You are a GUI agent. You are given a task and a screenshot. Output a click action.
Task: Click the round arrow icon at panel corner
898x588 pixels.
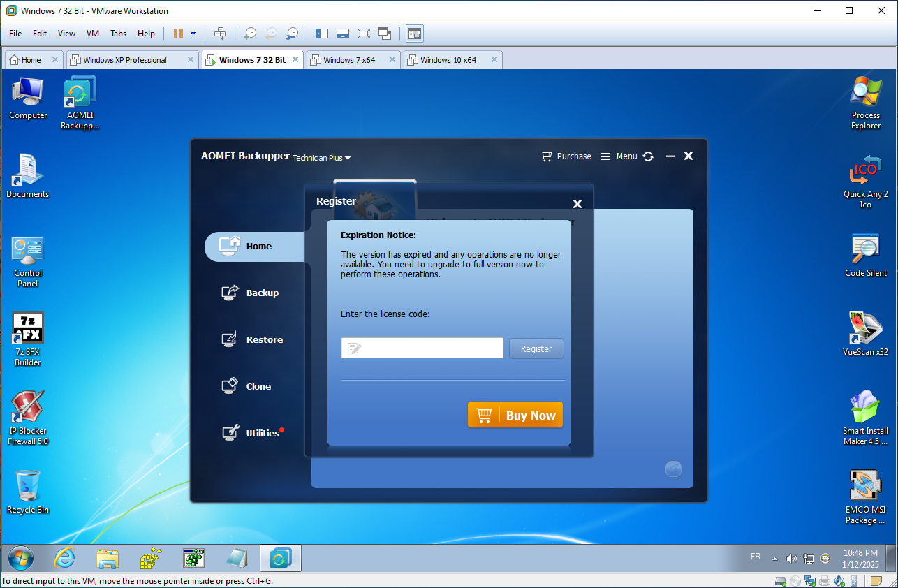(x=673, y=469)
